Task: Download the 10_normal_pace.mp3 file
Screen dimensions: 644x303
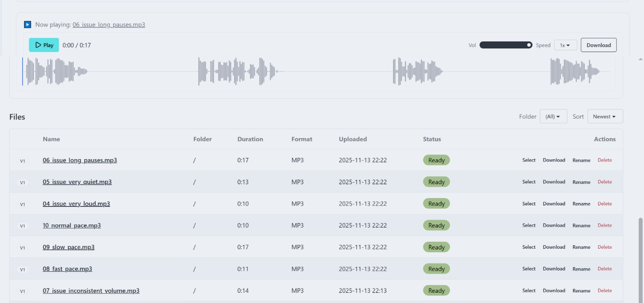Action: (x=554, y=225)
